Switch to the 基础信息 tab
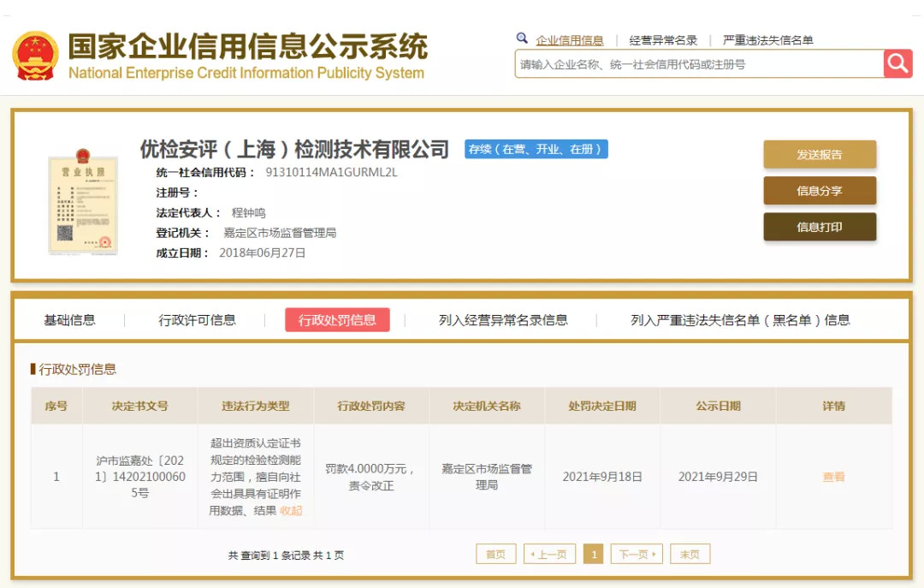Image resolution: width=924 pixels, height=588 pixels. [69, 320]
